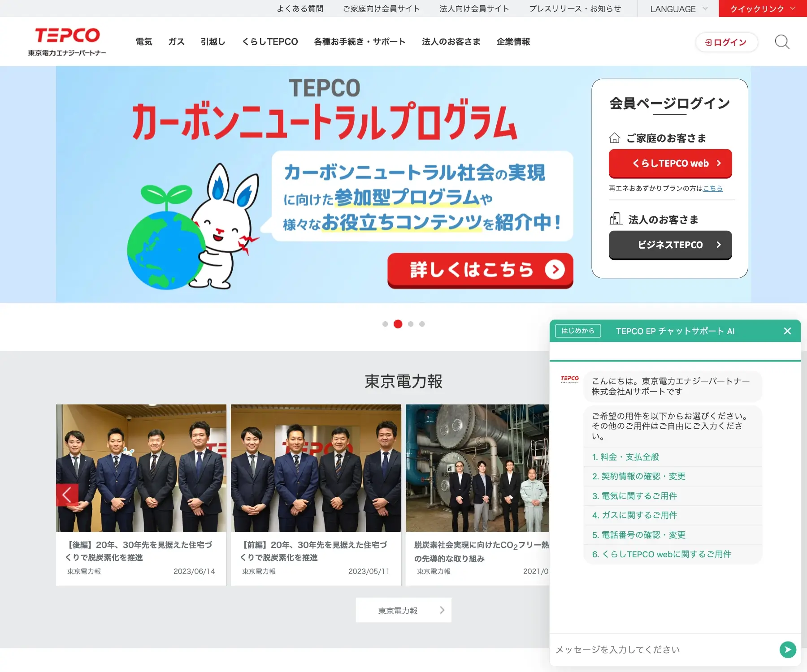
Task: Open the LANGUAGE dropdown
Action: 678,9
